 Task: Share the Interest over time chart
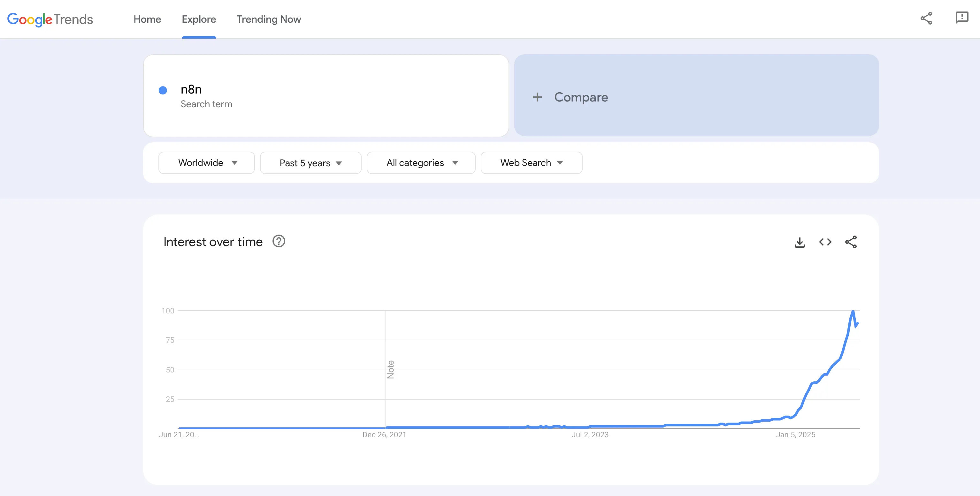pyautogui.click(x=851, y=242)
